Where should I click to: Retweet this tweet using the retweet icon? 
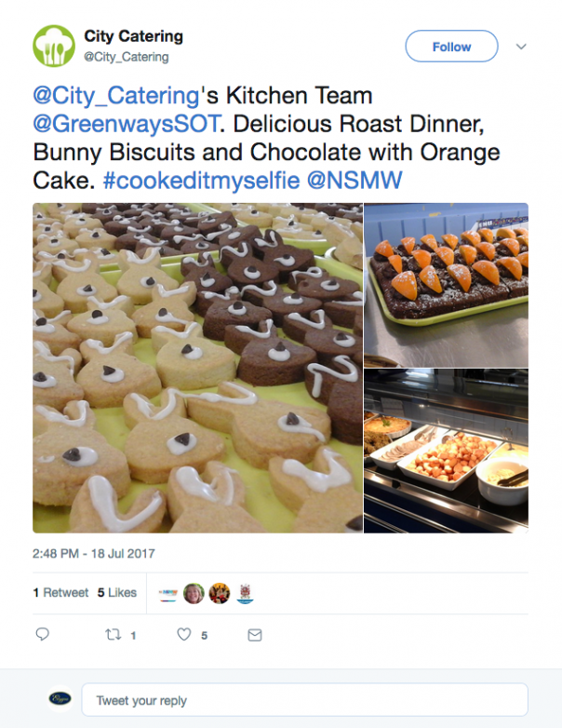coord(113,635)
